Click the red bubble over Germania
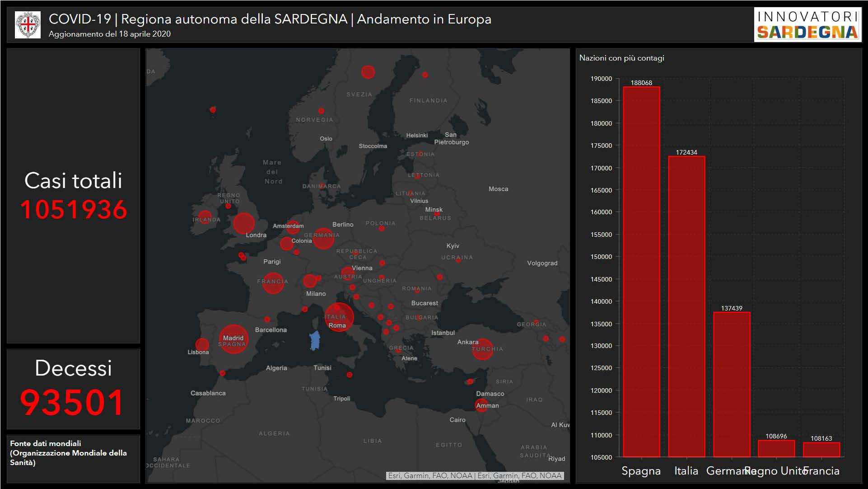The width and height of the screenshot is (868, 489). tap(323, 238)
